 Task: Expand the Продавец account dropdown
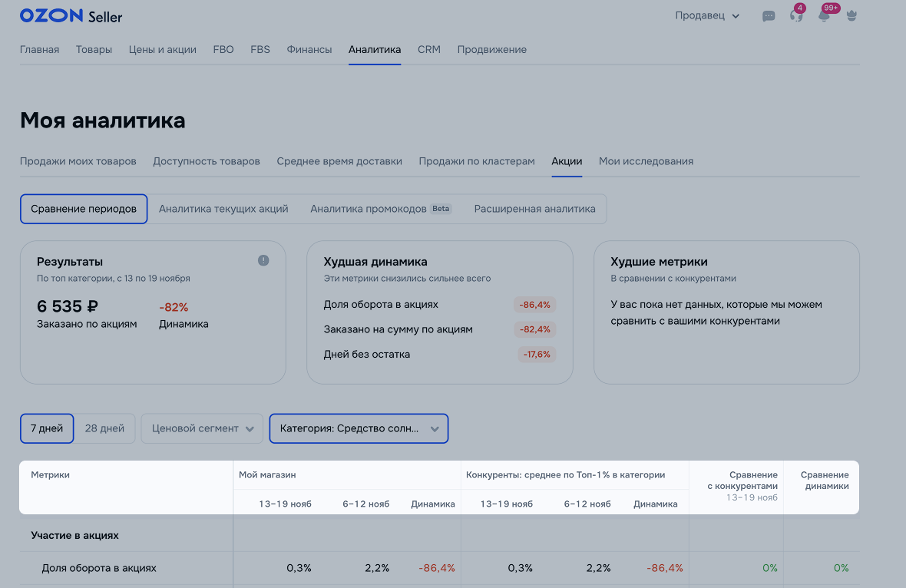707,16
